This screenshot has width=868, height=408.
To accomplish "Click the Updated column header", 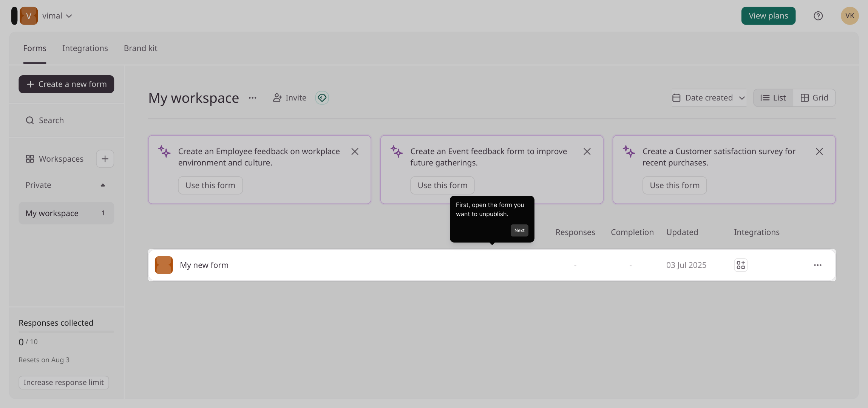I will click(x=682, y=232).
